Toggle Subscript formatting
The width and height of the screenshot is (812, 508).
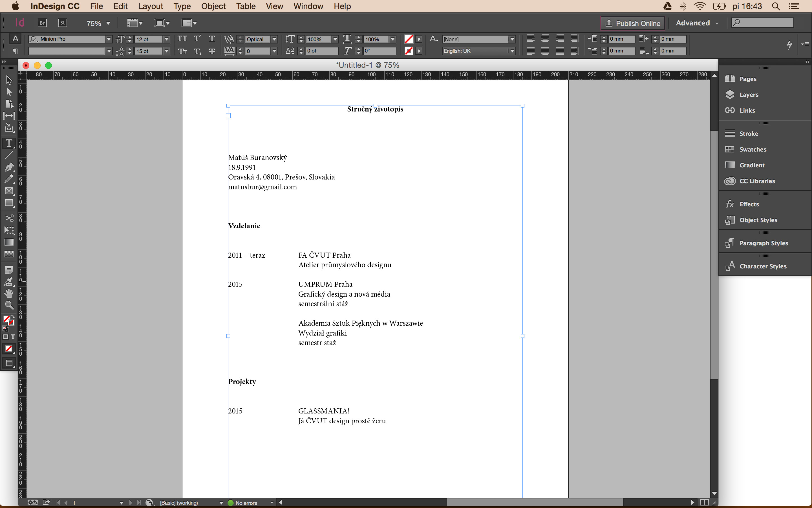[198, 51]
